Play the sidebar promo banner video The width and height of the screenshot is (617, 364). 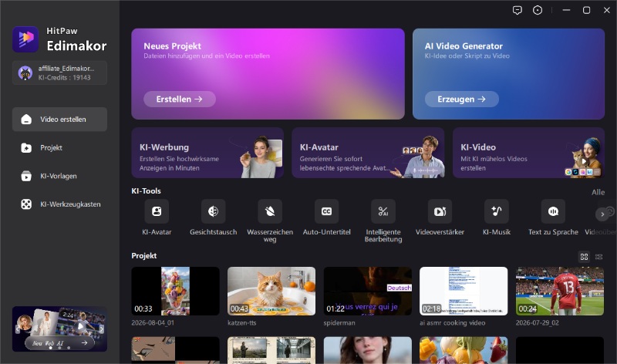click(x=80, y=327)
